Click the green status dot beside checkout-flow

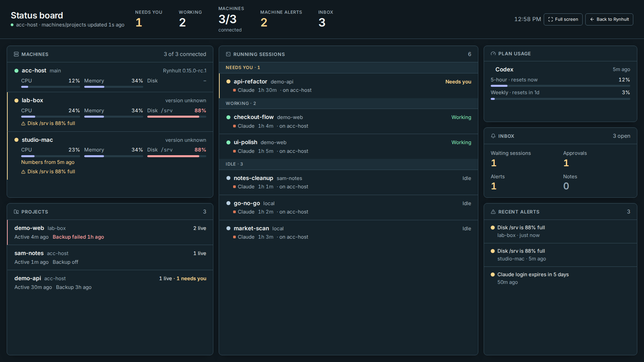click(228, 117)
